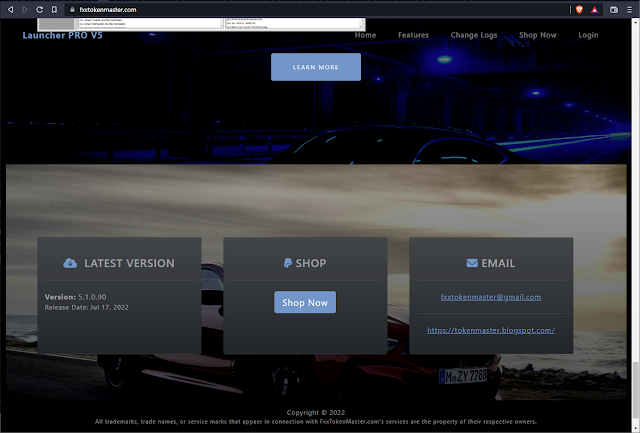Click the browser forward arrow
640x433 pixels.
click(25, 9)
